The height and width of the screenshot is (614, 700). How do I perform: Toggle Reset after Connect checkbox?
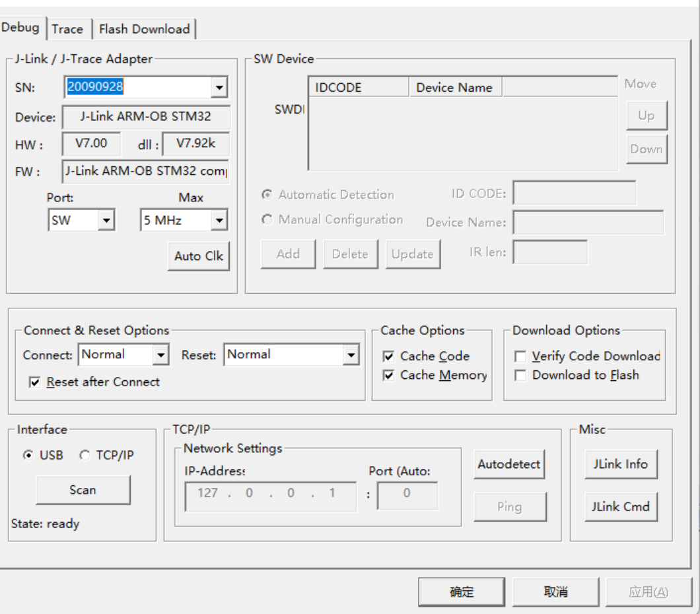[35, 382]
